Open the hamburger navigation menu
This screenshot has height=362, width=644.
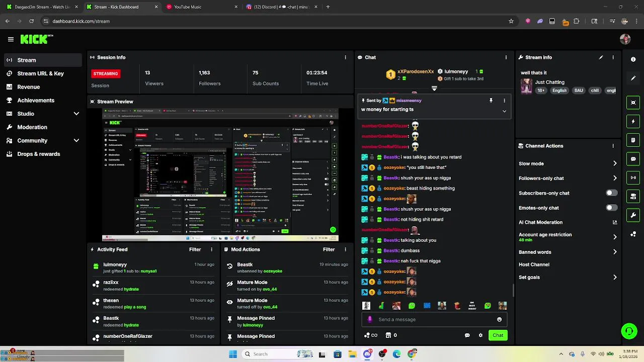click(x=11, y=39)
